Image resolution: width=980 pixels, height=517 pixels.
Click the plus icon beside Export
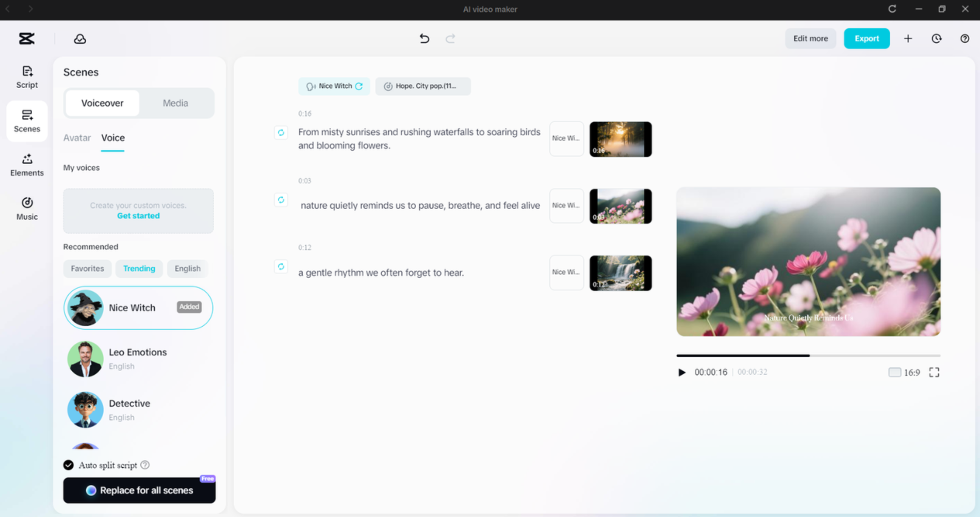click(908, 39)
